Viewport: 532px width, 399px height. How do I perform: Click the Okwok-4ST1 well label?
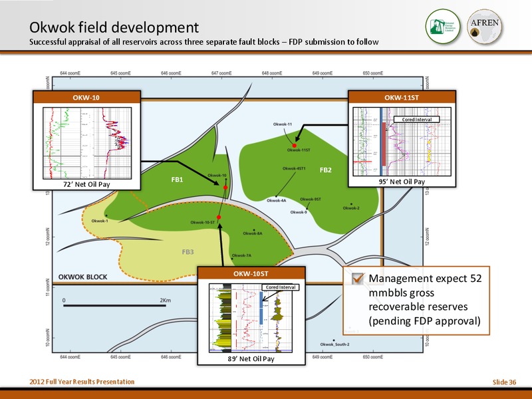(294, 168)
